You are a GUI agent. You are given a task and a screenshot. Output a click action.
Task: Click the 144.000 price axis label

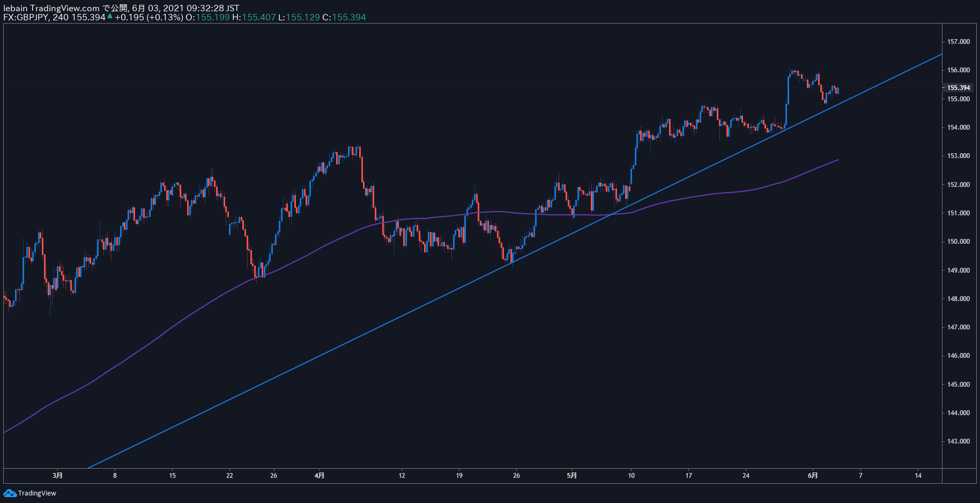(959, 413)
